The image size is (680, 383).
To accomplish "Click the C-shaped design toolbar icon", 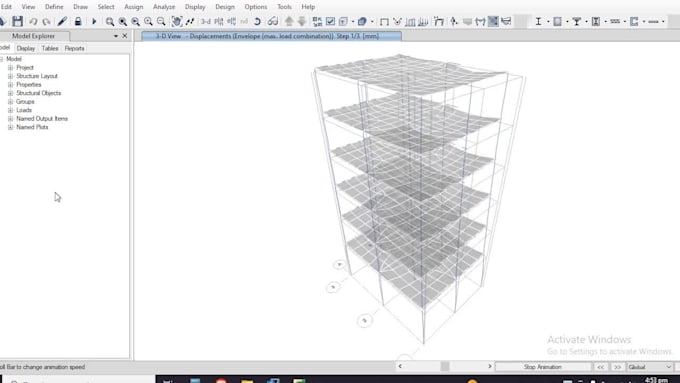I will click(634, 21).
